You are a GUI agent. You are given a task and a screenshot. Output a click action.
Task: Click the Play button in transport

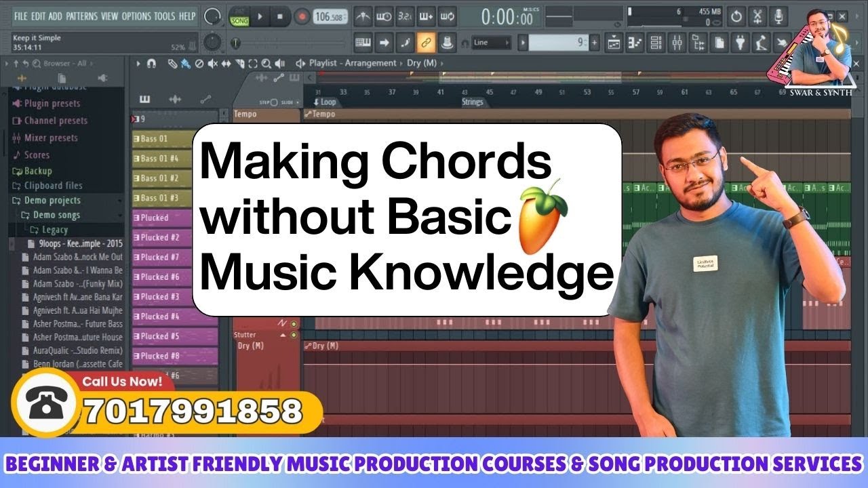point(260,16)
